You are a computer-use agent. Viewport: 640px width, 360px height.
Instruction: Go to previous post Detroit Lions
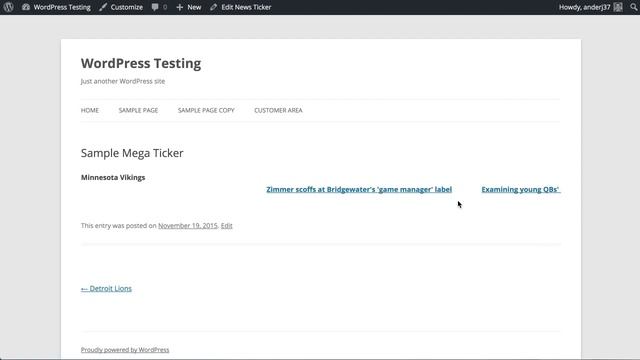point(106,289)
